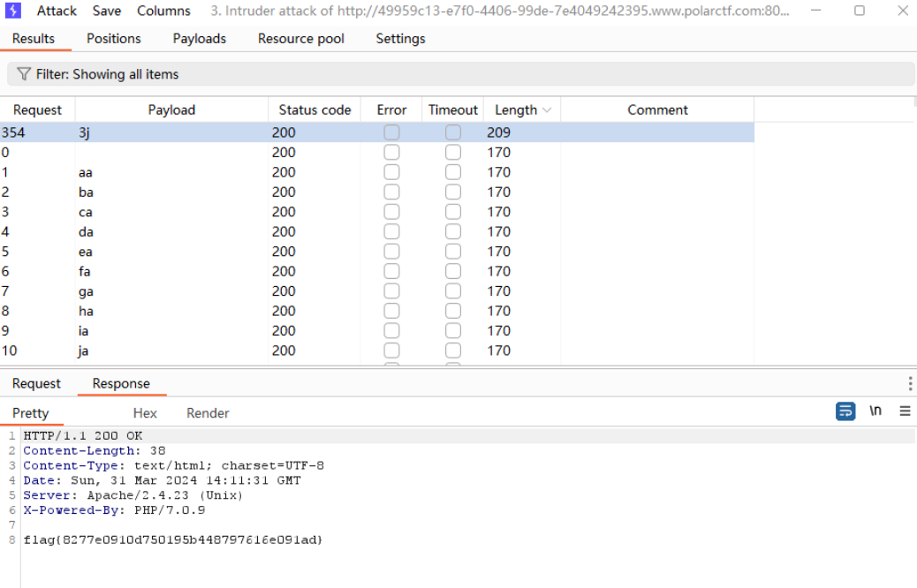Click the filter funnel icon
Screen dimensions: 917x588
23,73
